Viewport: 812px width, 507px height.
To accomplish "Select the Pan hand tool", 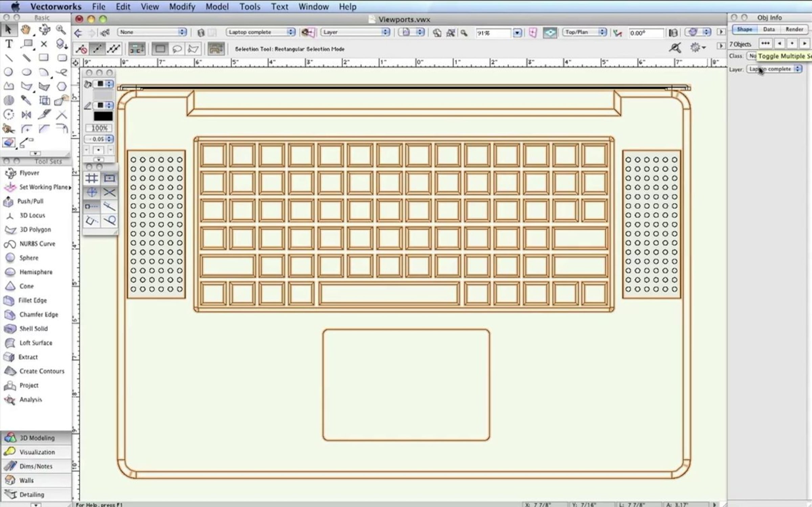I will 26,30.
